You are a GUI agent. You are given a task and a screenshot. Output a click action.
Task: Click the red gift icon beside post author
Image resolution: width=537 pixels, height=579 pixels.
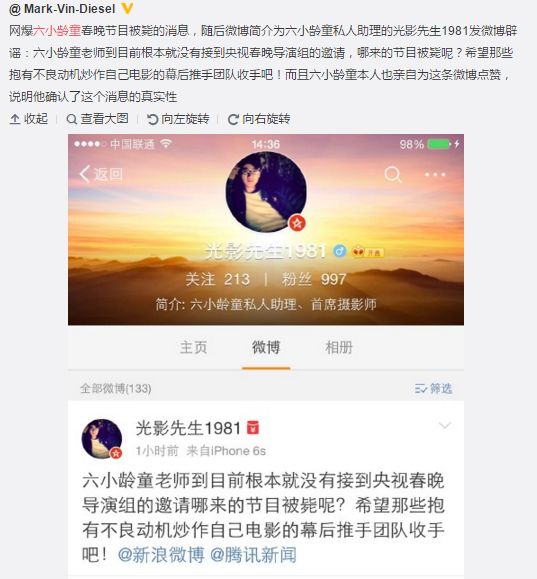253,428
